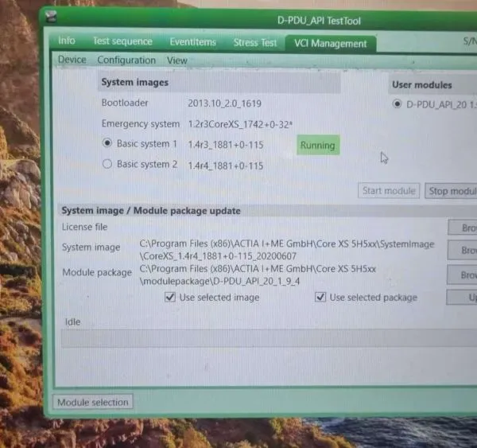
Task: Click version 1.4r3_1881+0-115 text
Action: (226, 145)
